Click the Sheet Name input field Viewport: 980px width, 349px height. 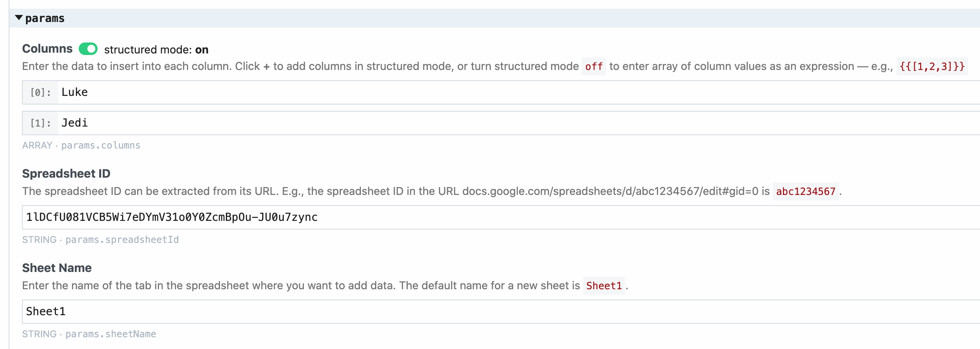500,312
